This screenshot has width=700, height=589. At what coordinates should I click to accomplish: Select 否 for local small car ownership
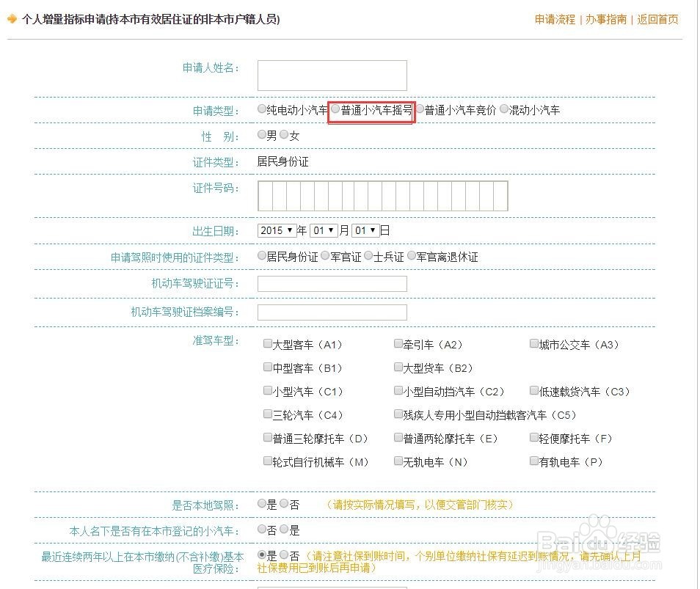coord(262,530)
